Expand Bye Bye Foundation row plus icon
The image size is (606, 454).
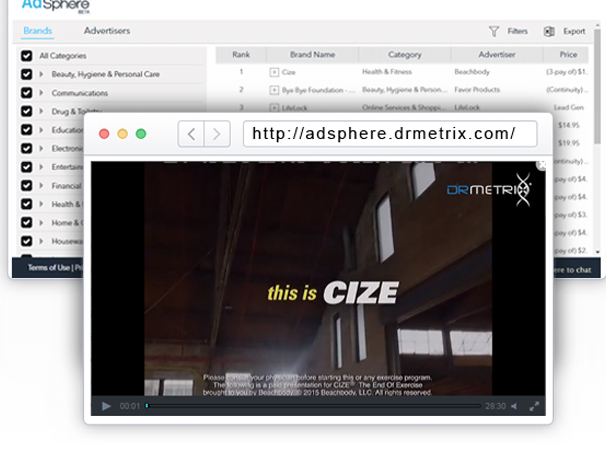(274, 90)
